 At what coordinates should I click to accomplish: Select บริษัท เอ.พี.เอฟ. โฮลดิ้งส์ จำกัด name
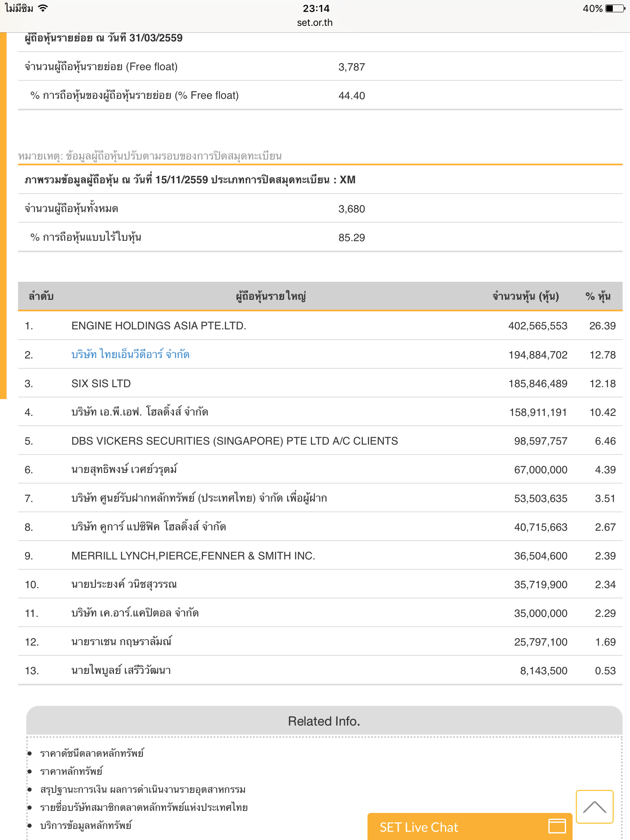click(x=139, y=412)
